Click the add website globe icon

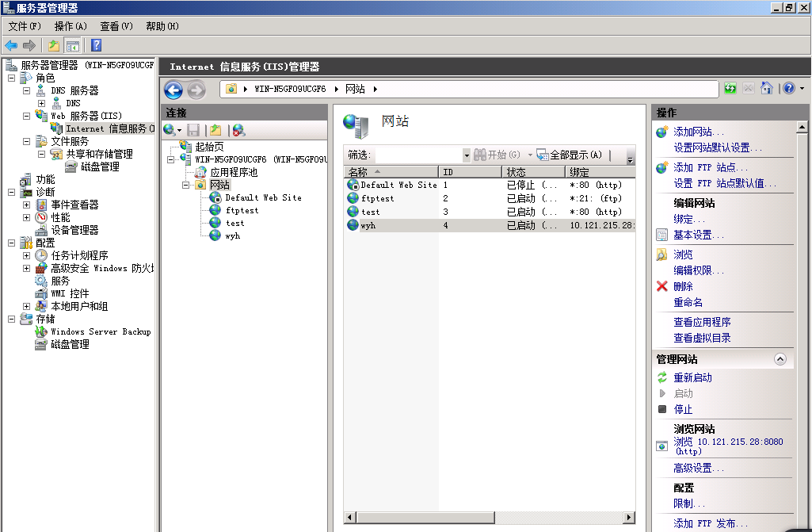[x=661, y=132]
